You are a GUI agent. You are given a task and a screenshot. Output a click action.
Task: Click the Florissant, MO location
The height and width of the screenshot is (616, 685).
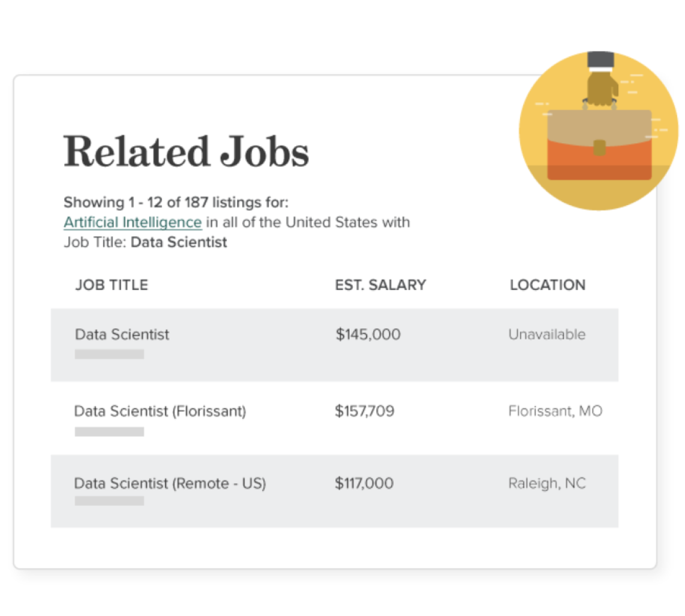(555, 411)
